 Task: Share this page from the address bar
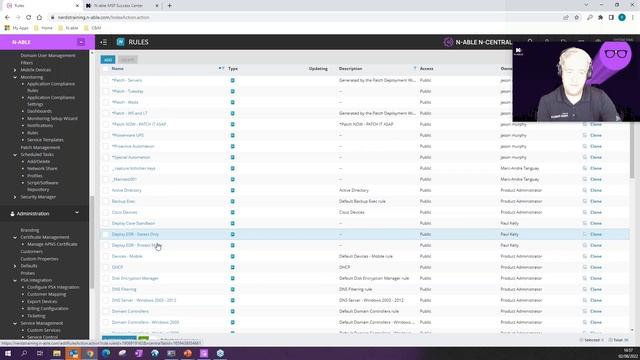(x=566, y=18)
